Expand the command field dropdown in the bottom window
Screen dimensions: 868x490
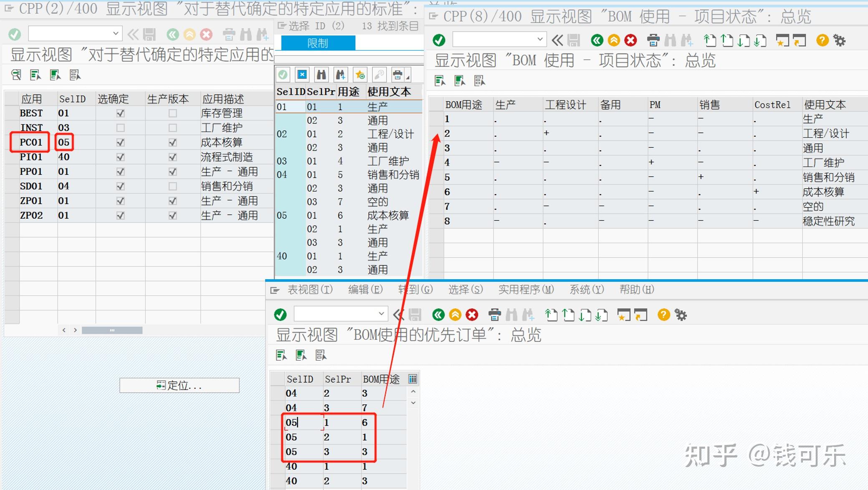tap(380, 313)
